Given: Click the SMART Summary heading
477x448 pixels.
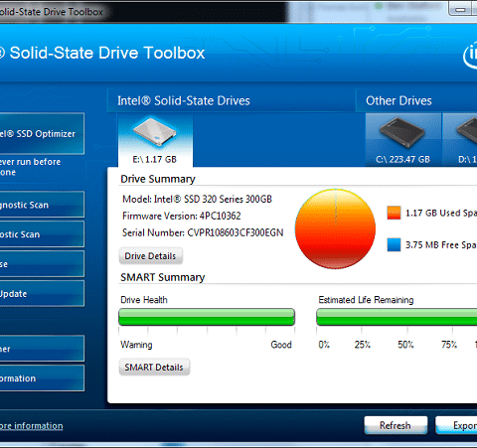Looking at the screenshot, I should tap(163, 277).
